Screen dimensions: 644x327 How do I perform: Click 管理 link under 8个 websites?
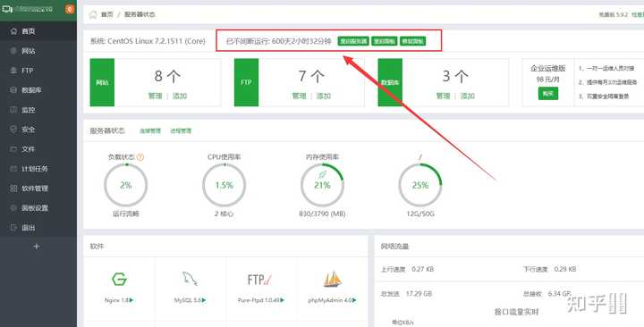click(156, 96)
